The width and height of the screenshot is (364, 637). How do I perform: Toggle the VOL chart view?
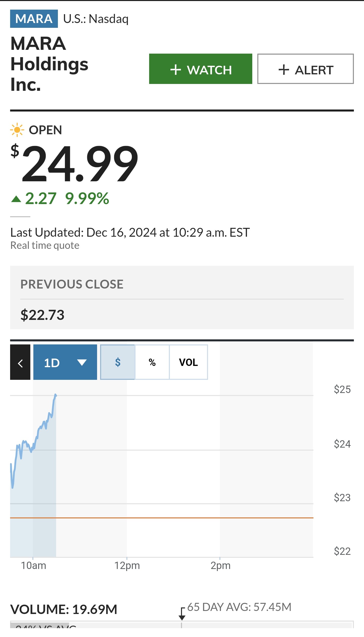point(189,362)
